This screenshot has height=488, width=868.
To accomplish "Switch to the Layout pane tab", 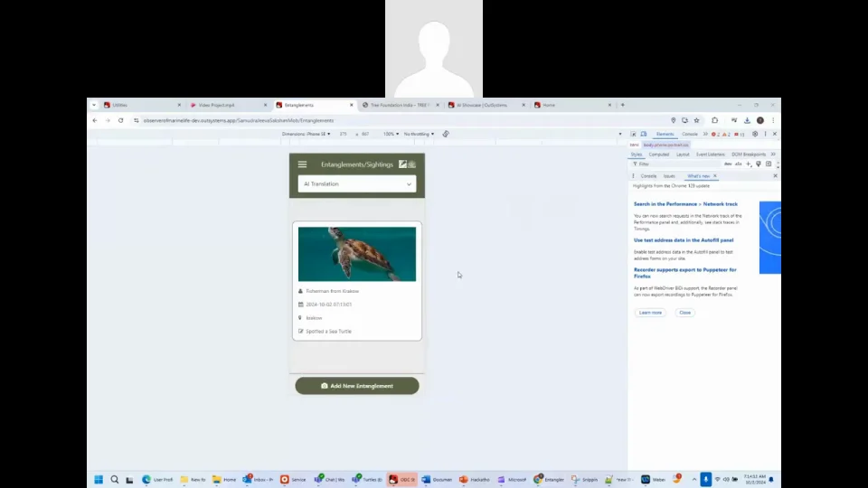I will coord(683,155).
